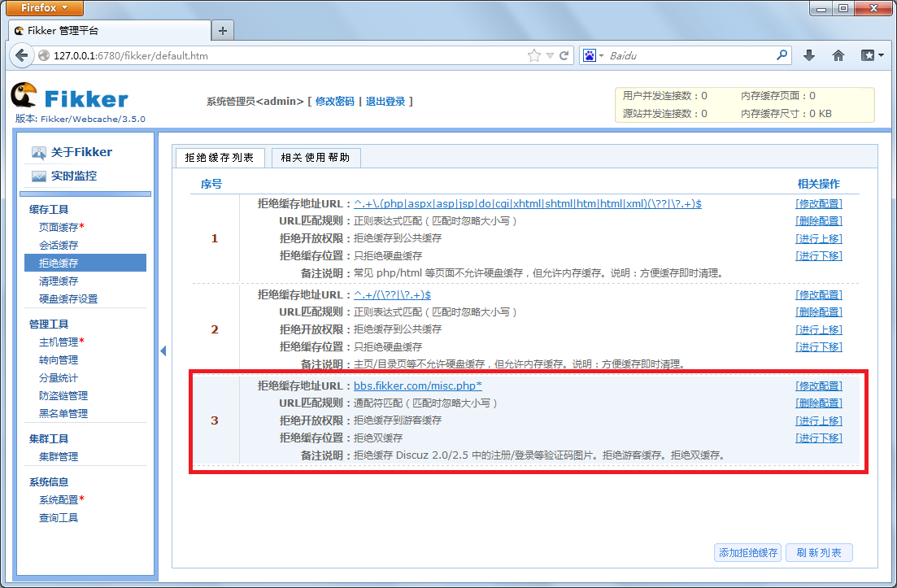This screenshot has height=588, width=897.
Task: Open the Firefox menu dropdown
Action: [x=45, y=7]
